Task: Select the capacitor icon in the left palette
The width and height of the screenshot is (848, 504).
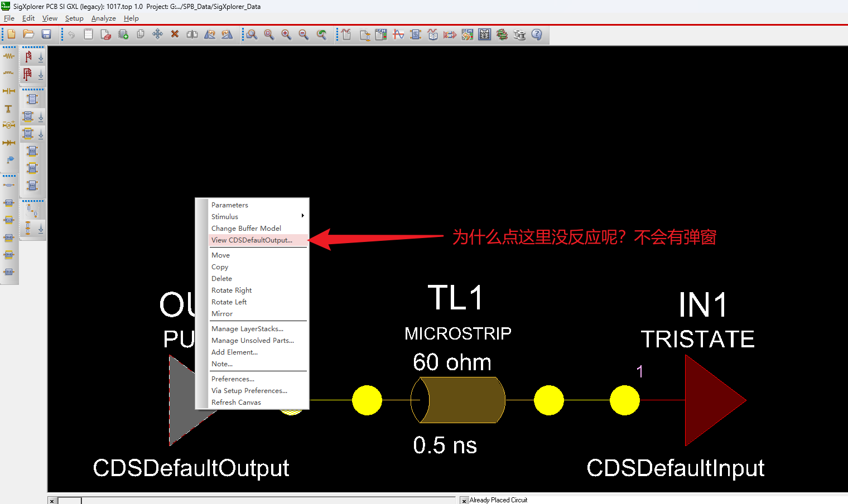Action: pyautogui.click(x=9, y=91)
